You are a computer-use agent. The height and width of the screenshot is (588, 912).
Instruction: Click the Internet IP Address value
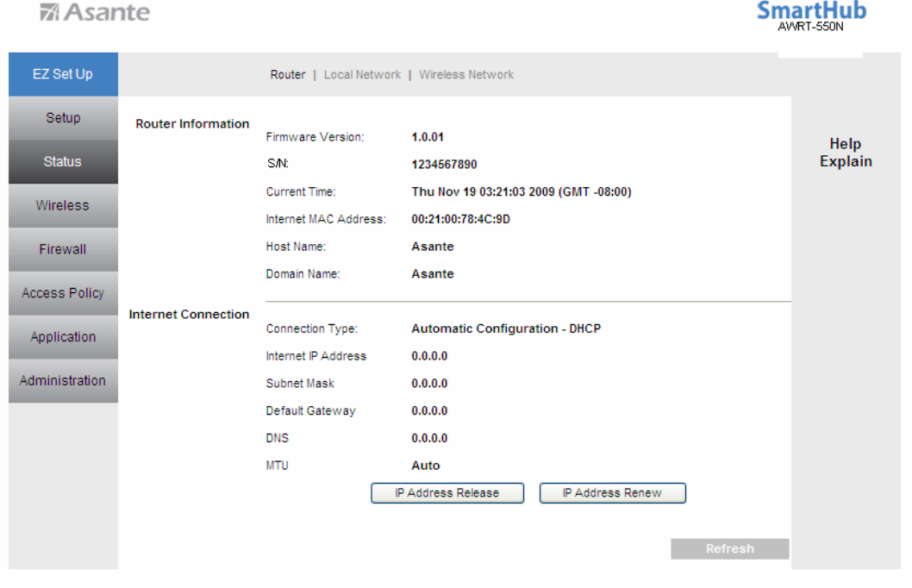429,356
